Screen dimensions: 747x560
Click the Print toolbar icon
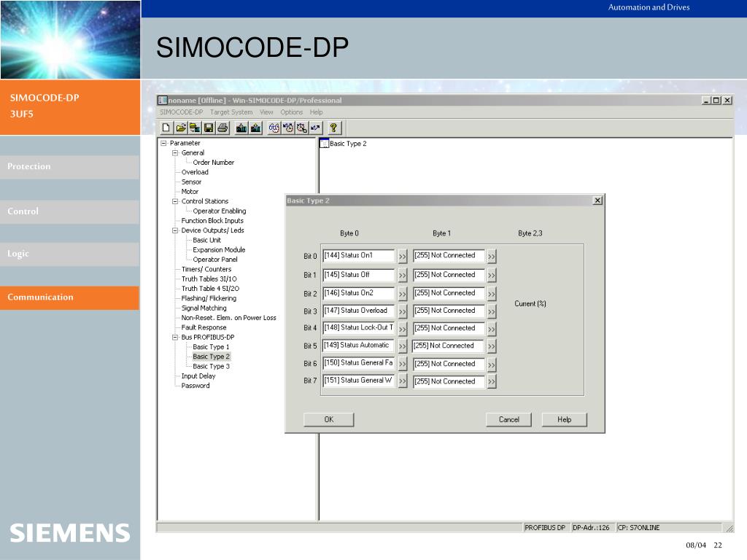coord(222,128)
